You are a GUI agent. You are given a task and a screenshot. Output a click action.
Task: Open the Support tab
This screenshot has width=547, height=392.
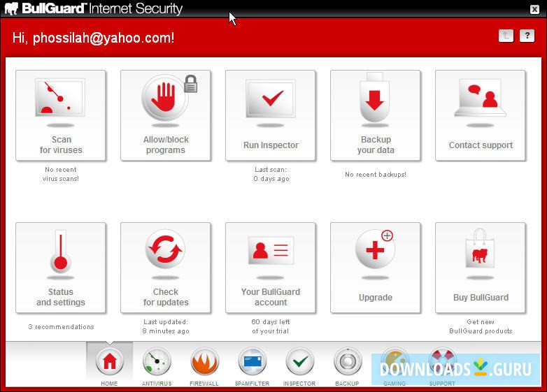tap(442, 367)
